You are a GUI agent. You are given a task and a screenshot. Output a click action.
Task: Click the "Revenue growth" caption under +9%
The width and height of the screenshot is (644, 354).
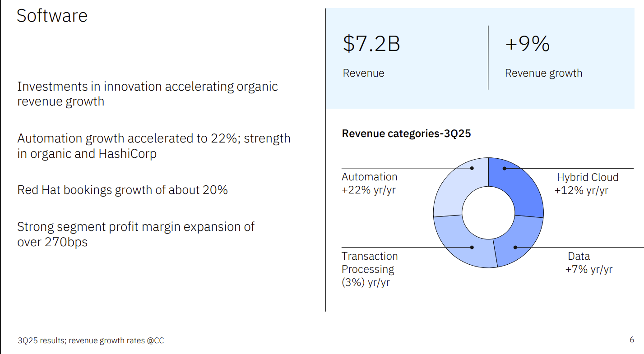pyautogui.click(x=543, y=73)
